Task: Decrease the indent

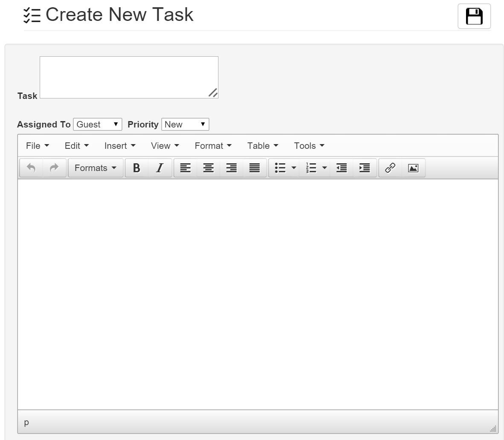Action: tap(341, 168)
